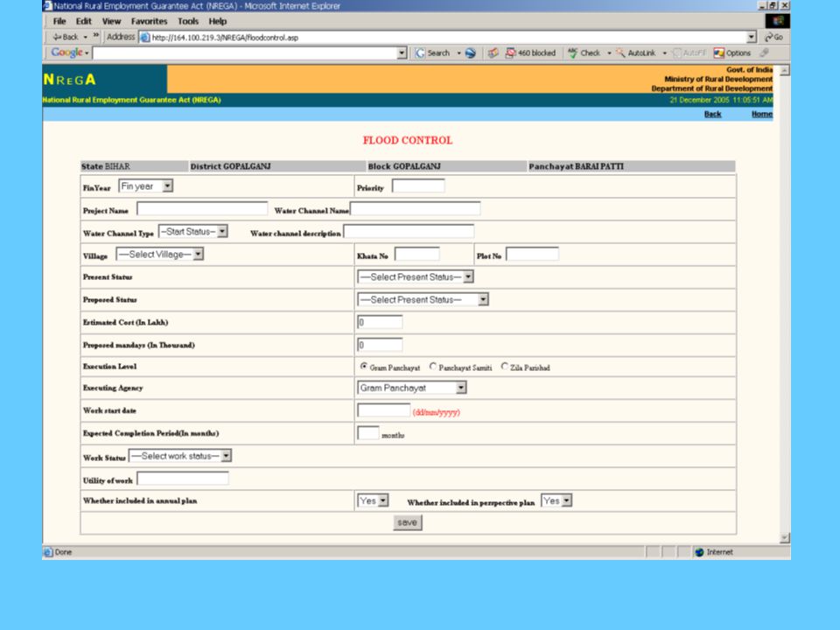Open the View menu
This screenshot has height=630, width=840.
[111, 21]
